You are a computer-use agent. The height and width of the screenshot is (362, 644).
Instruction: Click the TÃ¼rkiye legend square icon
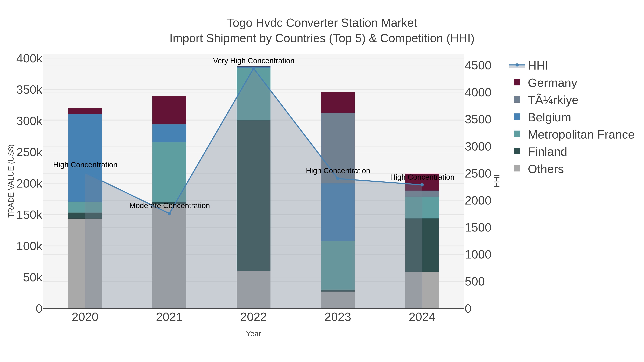pyautogui.click(x=517, y=99)
